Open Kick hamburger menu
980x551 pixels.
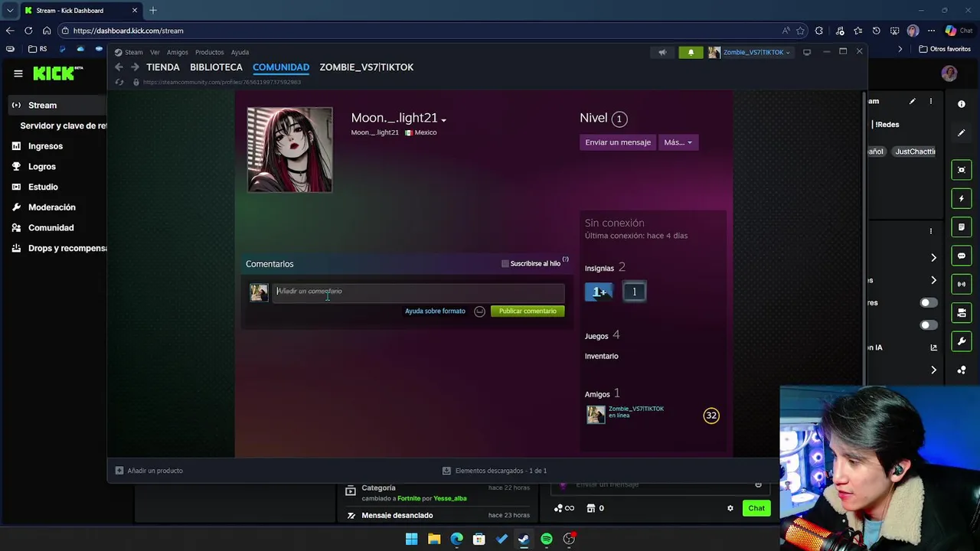pos(18,73)
